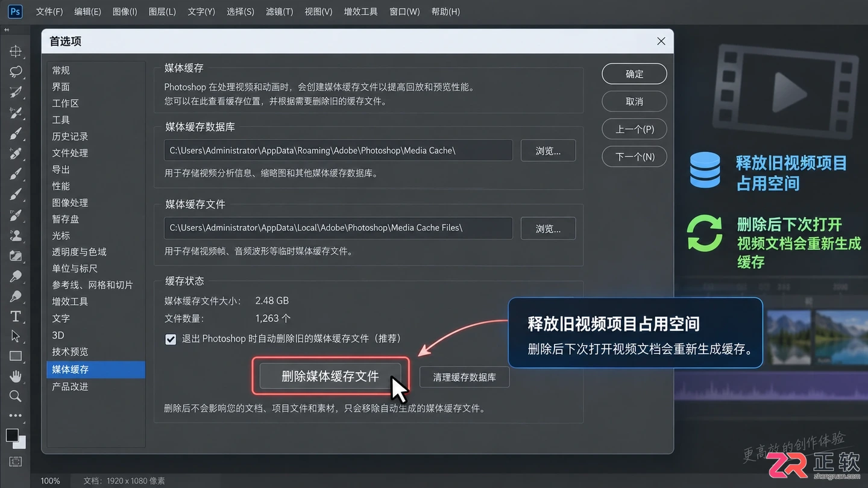
Task: Click the 2.48 GB cache size value
Action: tap(272, 301)
